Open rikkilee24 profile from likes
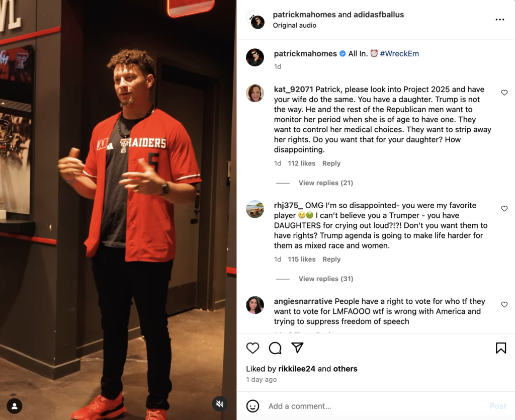 coord(297,369)
